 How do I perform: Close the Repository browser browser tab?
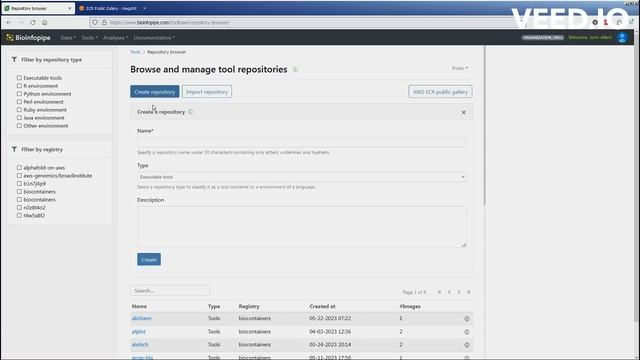point(69,8)
